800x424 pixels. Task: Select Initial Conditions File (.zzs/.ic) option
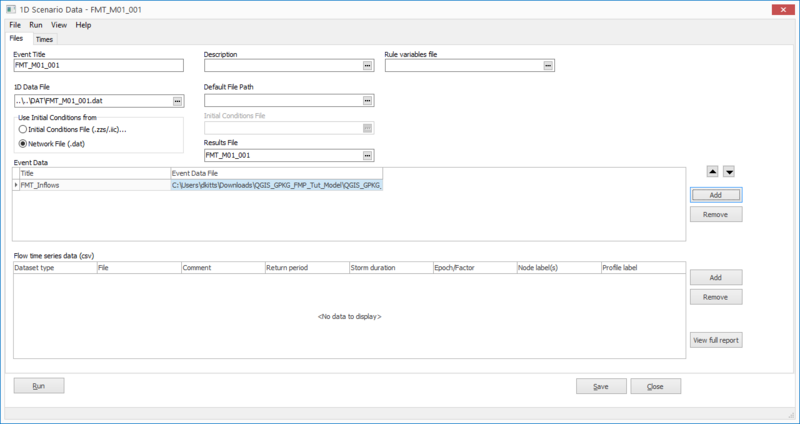[x=22, y=130]
